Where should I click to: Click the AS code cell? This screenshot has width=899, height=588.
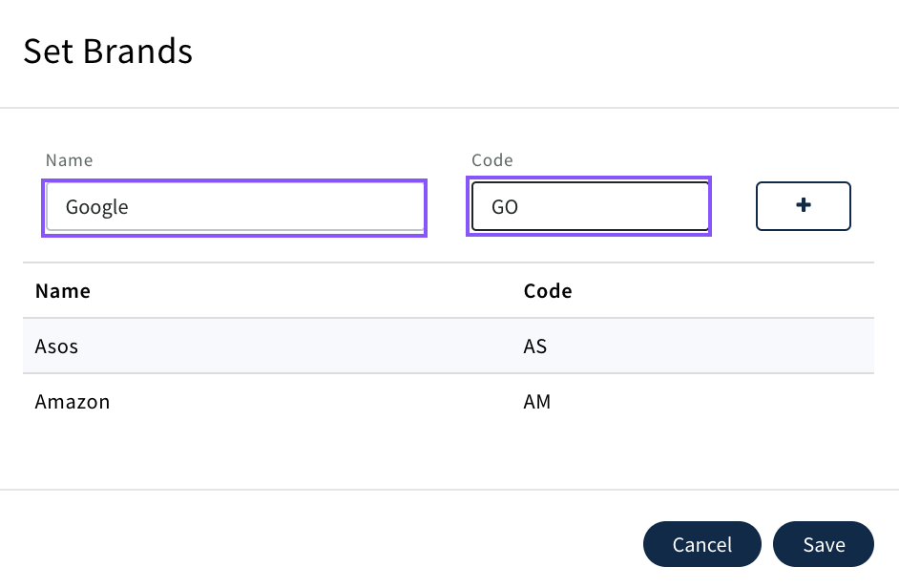pyautogui.click(x=535, y=346)
